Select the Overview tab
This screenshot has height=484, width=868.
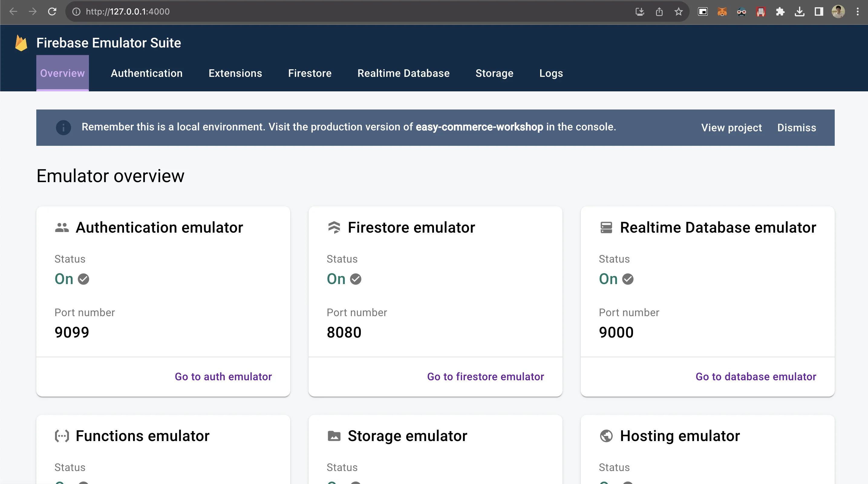click(x=62, y=73)
